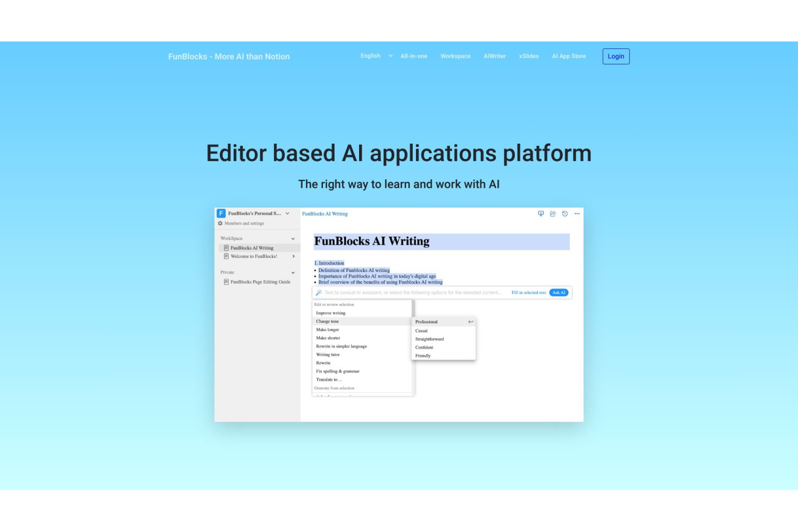Open the three-dots more menu

click(577, 213)
